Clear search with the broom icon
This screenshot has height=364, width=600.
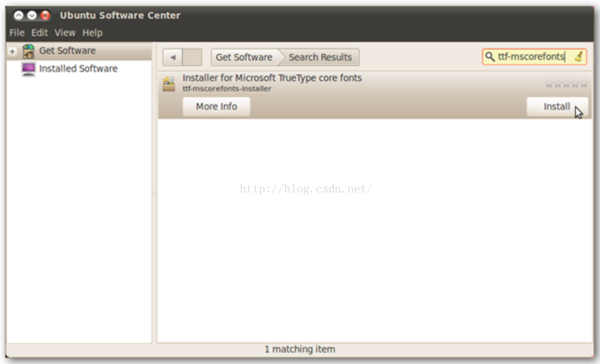[x=579, y=56]
